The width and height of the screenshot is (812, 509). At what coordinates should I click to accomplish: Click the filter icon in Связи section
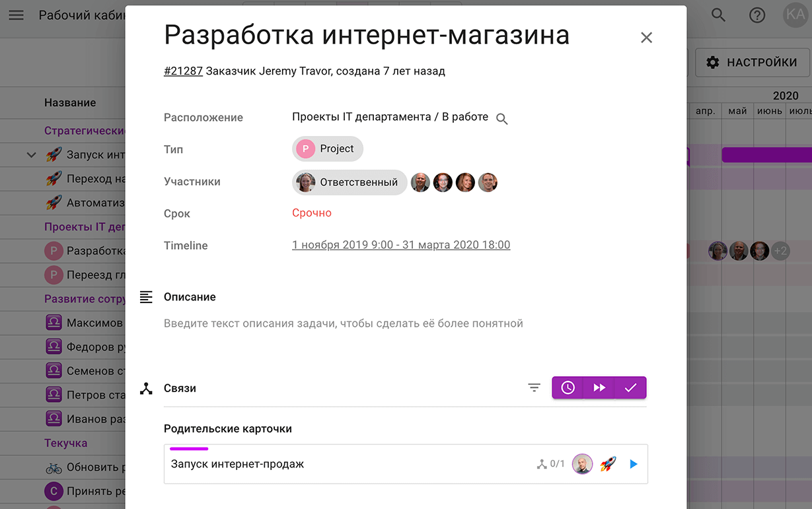(535, 388)
